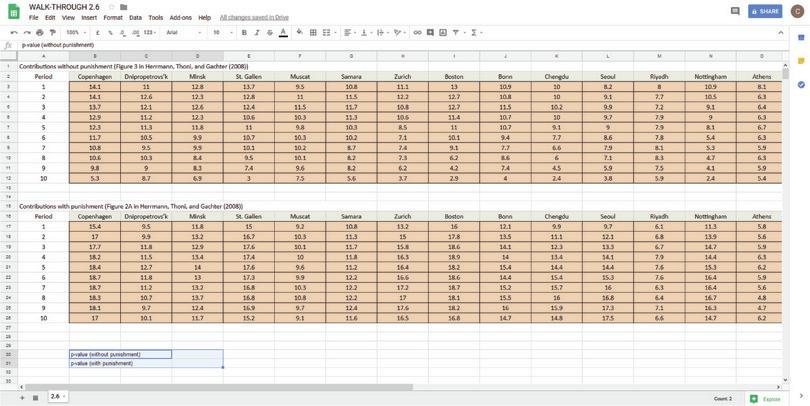This screenshot has height=406, width=810.
Task: Open the zoom 100% dropdown
Action: pyautogui.click(x=75, y=33)
